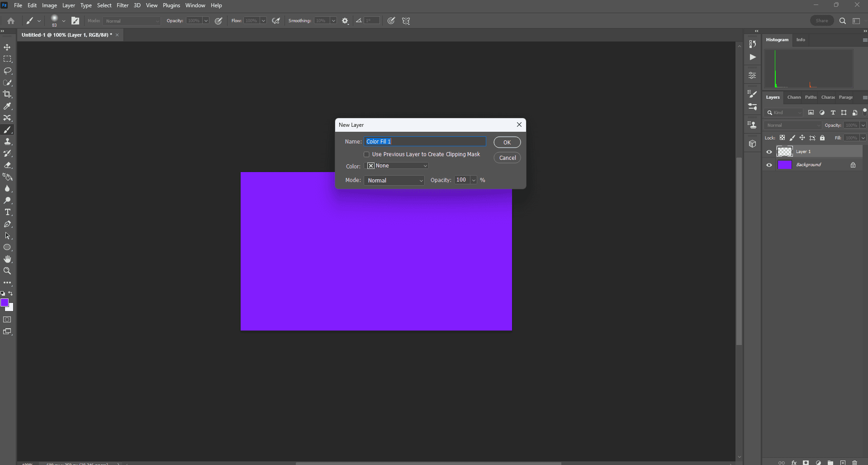The height and width of the screenshot is (465, 868).
Task: Click the layer Name input field
Action: pos(425,142)
